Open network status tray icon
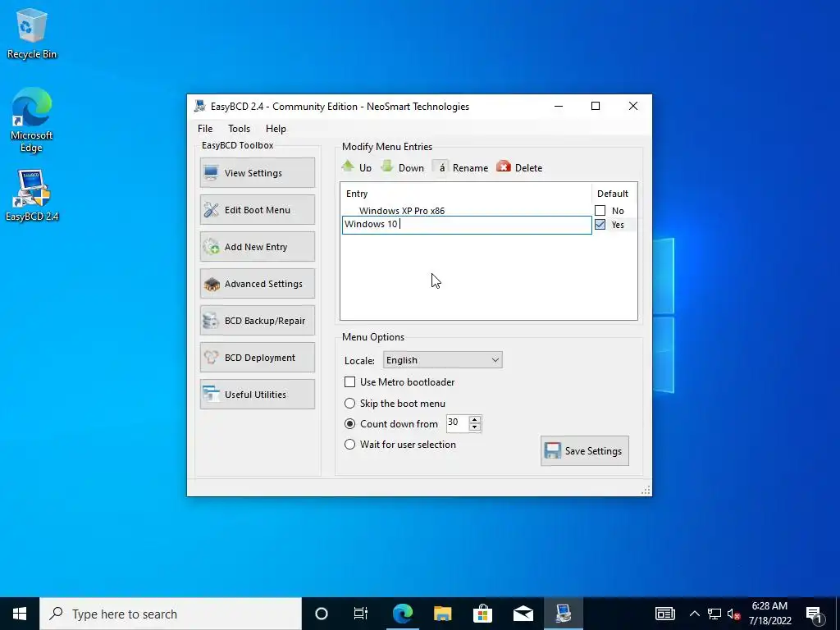Screen dimensions: 840x630 pyautogui.click(x=714, y=614)
